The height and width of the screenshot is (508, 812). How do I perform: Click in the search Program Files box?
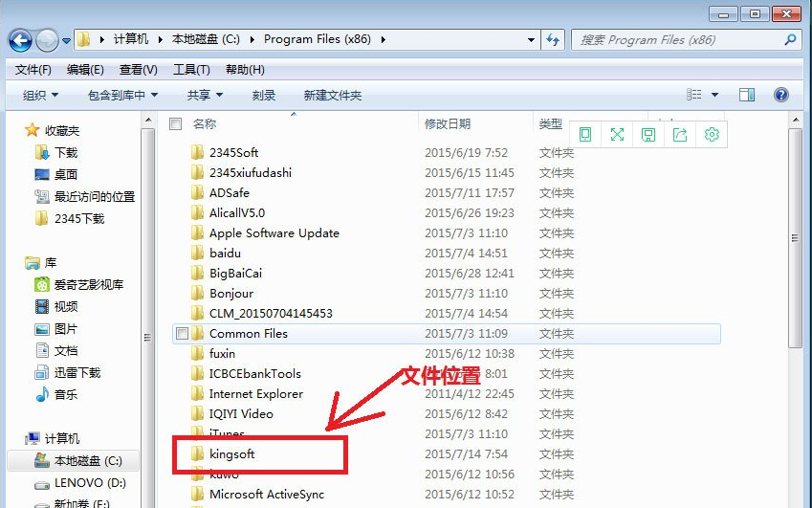click(x=679, y=40)
